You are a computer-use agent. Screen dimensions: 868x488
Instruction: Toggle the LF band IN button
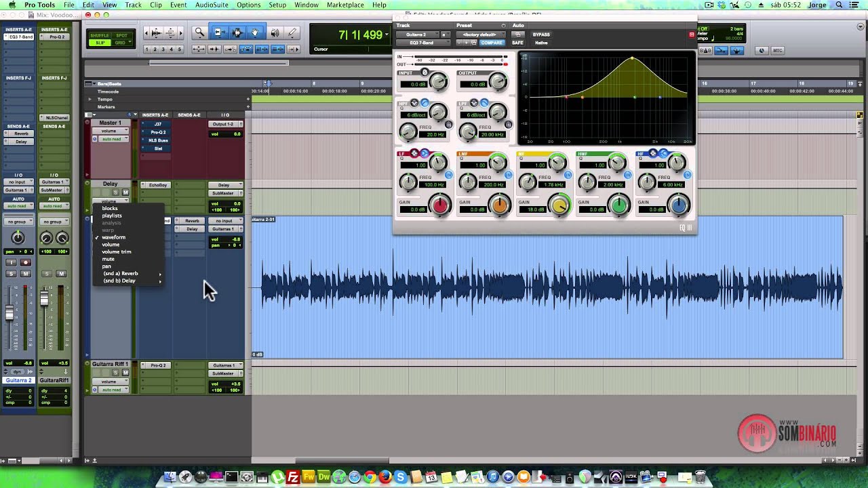click(x=449, y=175)
